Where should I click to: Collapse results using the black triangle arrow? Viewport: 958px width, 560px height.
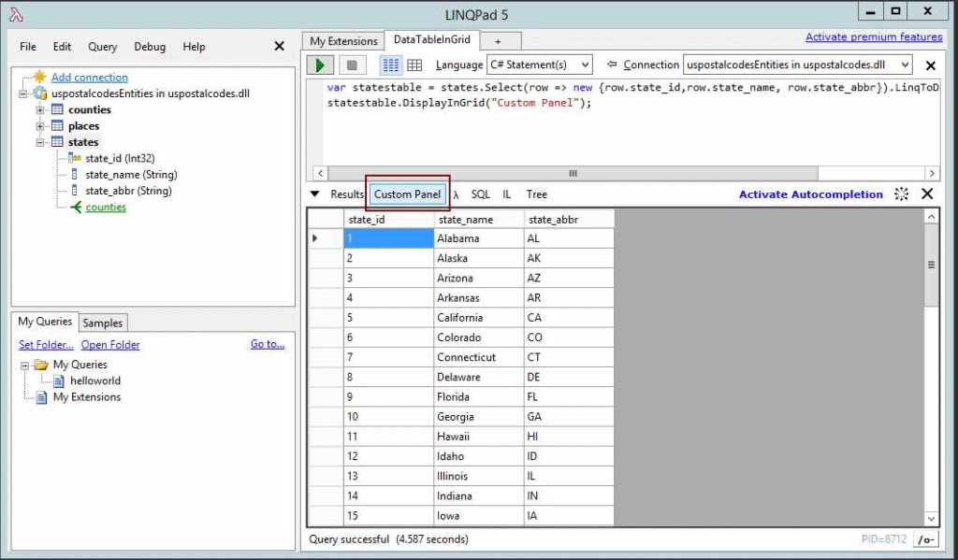(x=314, y=194)
